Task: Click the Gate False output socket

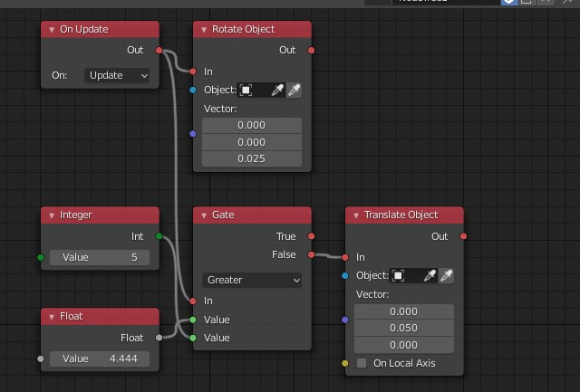Action: (x=312, y=254)
